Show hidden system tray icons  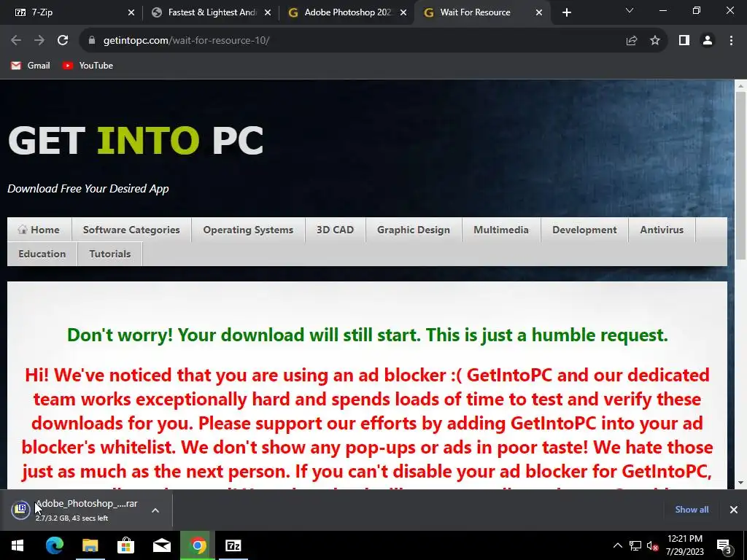617,545
